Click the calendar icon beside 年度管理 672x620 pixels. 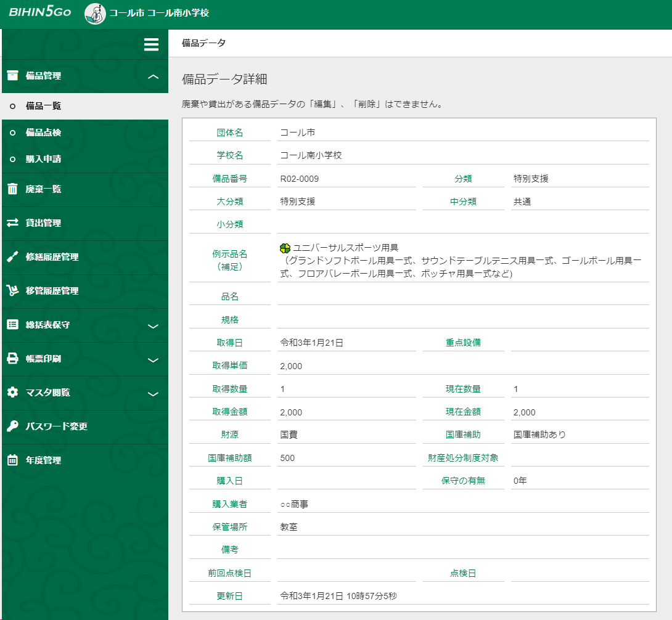(x=12, y=460)
